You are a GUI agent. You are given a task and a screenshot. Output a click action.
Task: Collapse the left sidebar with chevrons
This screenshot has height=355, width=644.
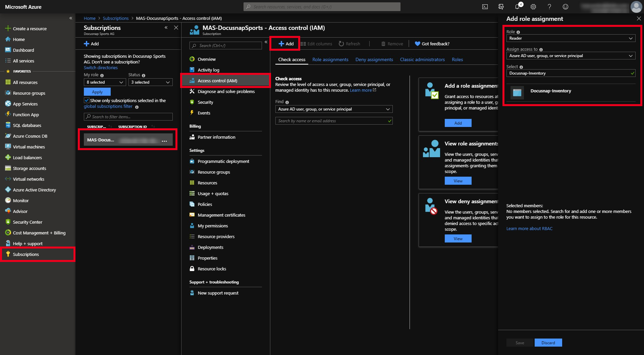tap(71, 18)
